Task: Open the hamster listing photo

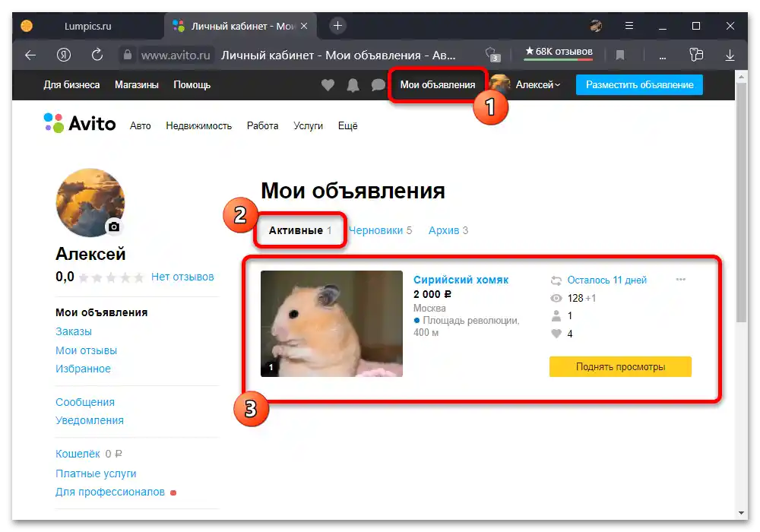Action: pos(331,323)
